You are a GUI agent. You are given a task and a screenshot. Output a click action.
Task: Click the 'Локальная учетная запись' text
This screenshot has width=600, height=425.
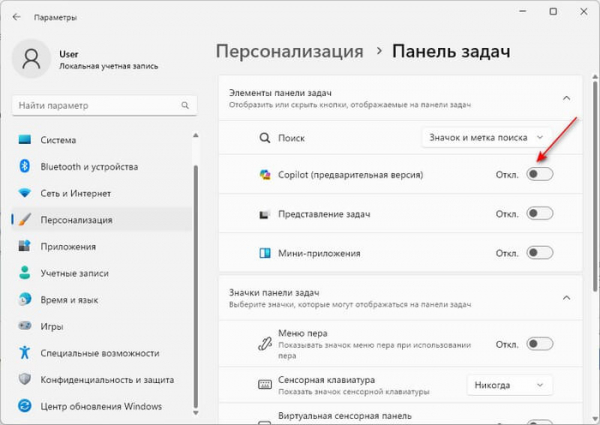108,66
